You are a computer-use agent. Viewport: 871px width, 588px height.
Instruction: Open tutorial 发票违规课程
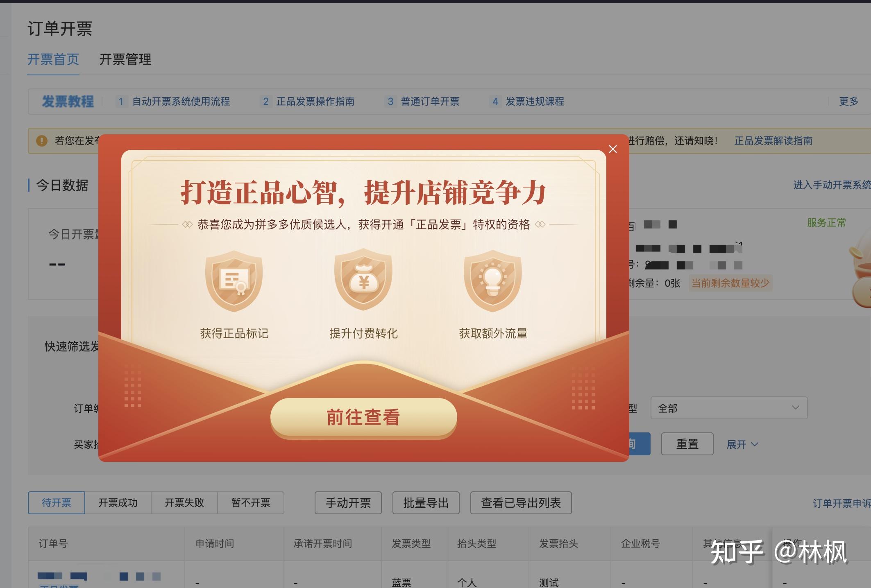tap(535, 101)
